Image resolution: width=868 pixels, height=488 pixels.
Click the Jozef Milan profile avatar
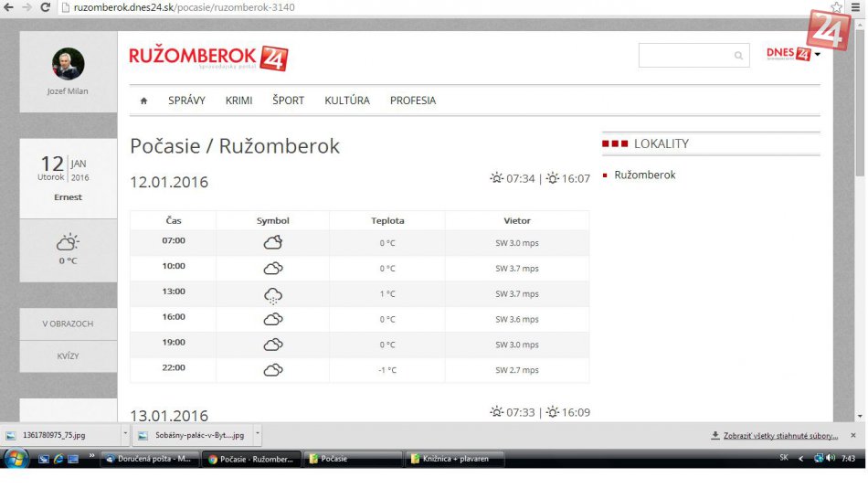click(x=68, y=64)
